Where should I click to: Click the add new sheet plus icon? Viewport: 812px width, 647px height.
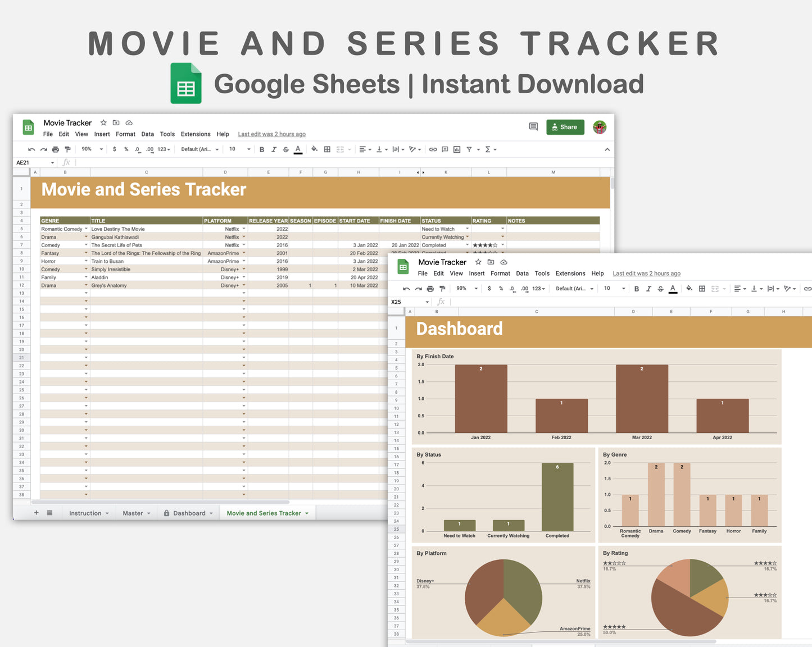click(x=37, y=513)
